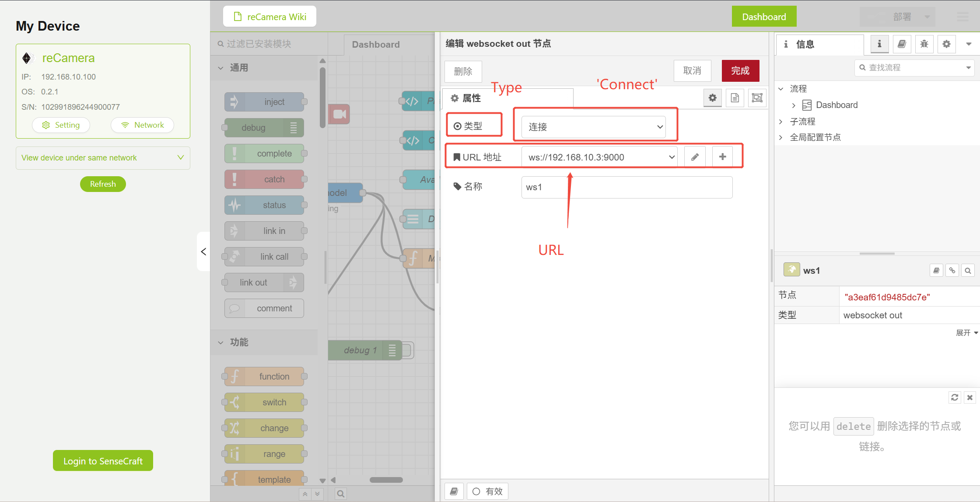
Task: Click the refresh icon in tips panel
Action: 955,397
